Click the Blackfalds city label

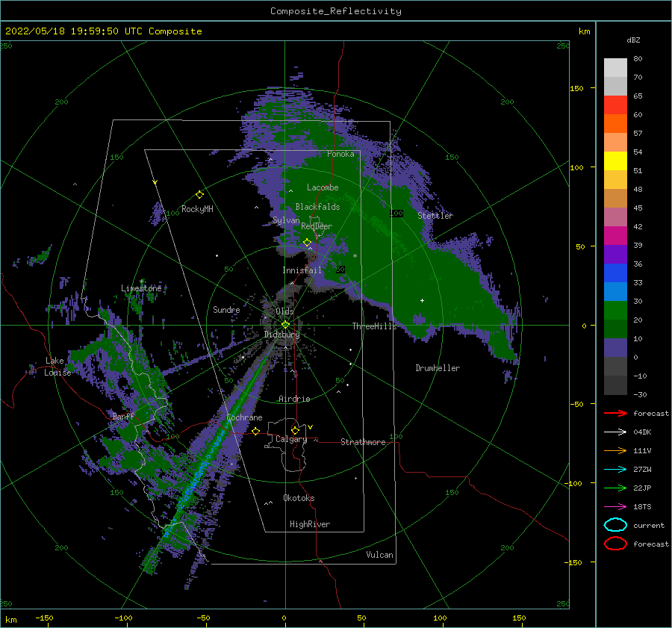pos(317,207)
